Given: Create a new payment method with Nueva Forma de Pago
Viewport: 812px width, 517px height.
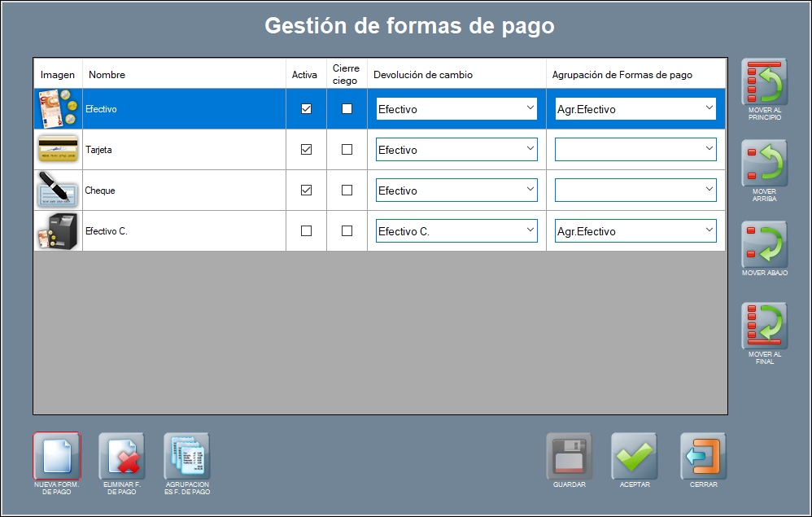Looking at the screenshot, I should tap(56, 456).
